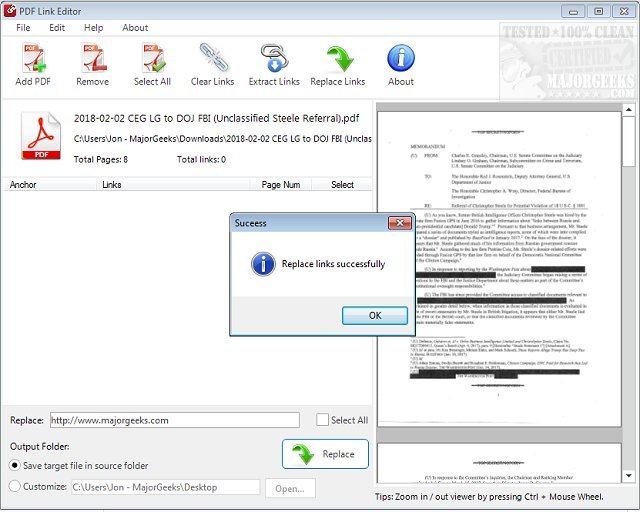Click the Customize folder path field

[x=166, y=488]
